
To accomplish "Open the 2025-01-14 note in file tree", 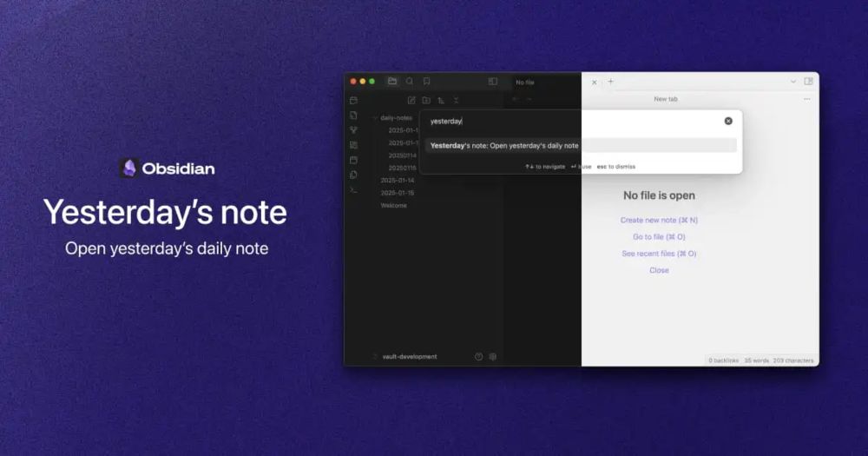I will [x=398, y=181].
